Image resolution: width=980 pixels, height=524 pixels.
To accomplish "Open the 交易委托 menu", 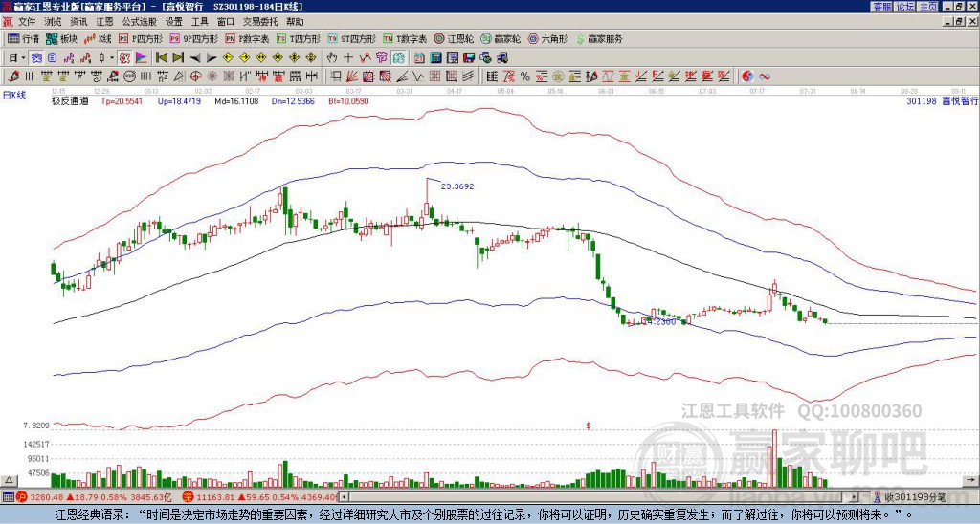I will click(x=260, y=22).
